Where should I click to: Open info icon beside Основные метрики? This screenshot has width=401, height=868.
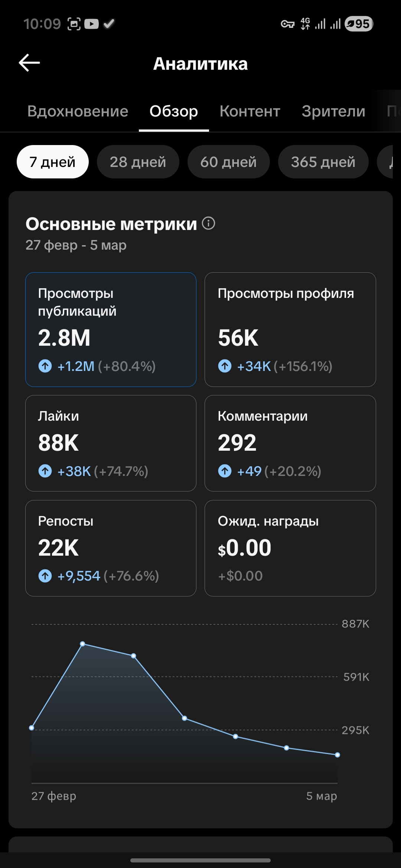click(208, 223)
